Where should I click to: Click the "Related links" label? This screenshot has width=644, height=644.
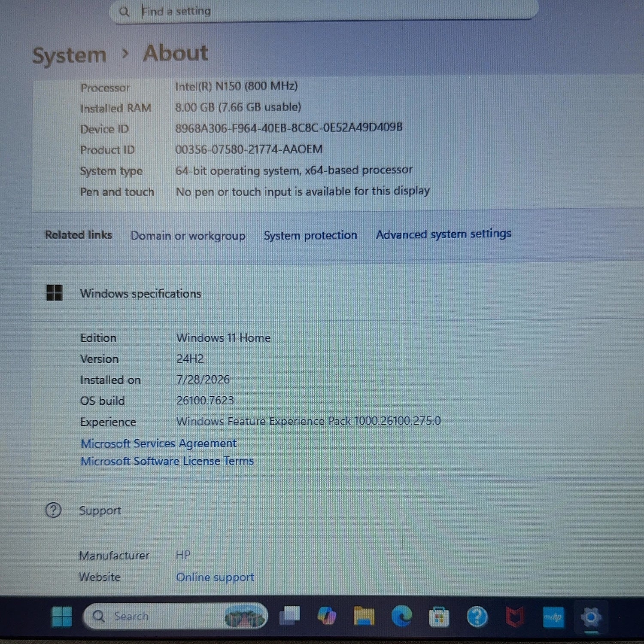[79, 235]
